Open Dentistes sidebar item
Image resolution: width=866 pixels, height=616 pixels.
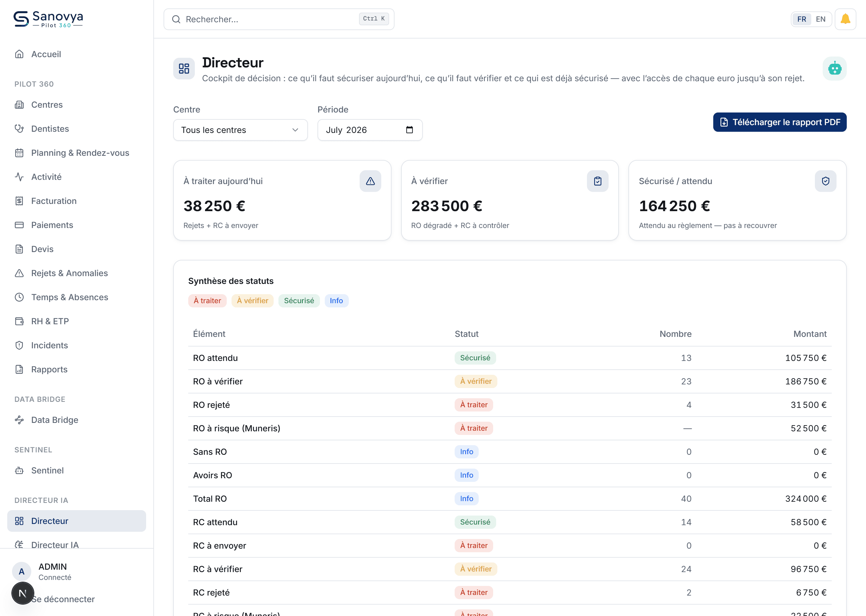click(x=77, y=129)
